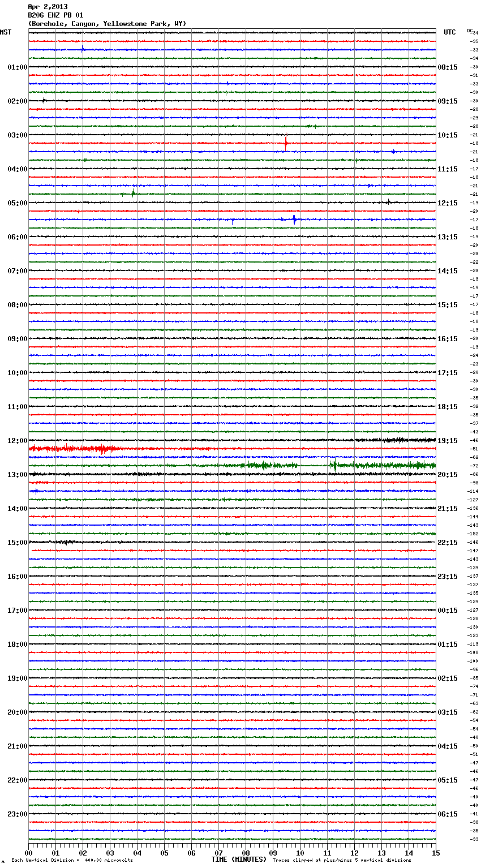Click the '00:15' UTC time label
The height and width of the screenshot is (868, 481).
coord(448,611)
